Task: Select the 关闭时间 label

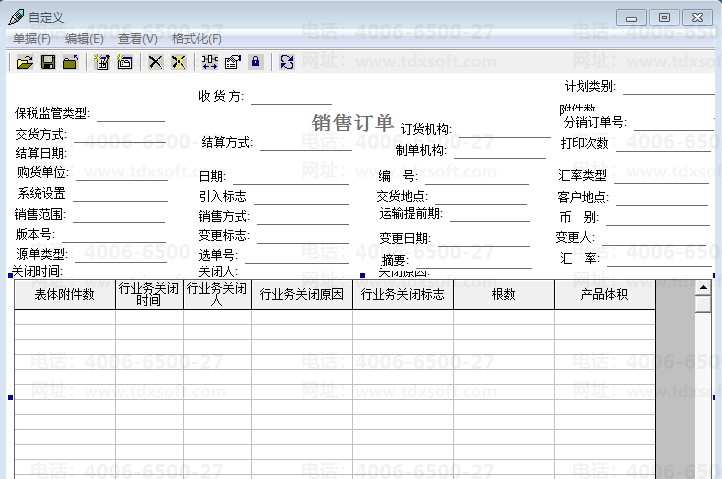Action: click(37, 271)
